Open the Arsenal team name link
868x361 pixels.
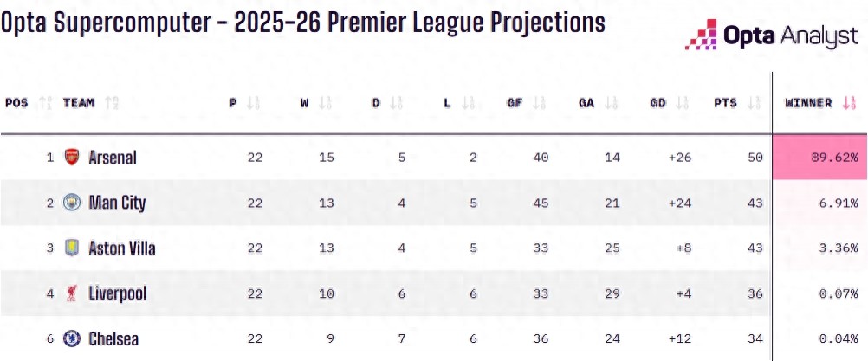pos(113,158)
